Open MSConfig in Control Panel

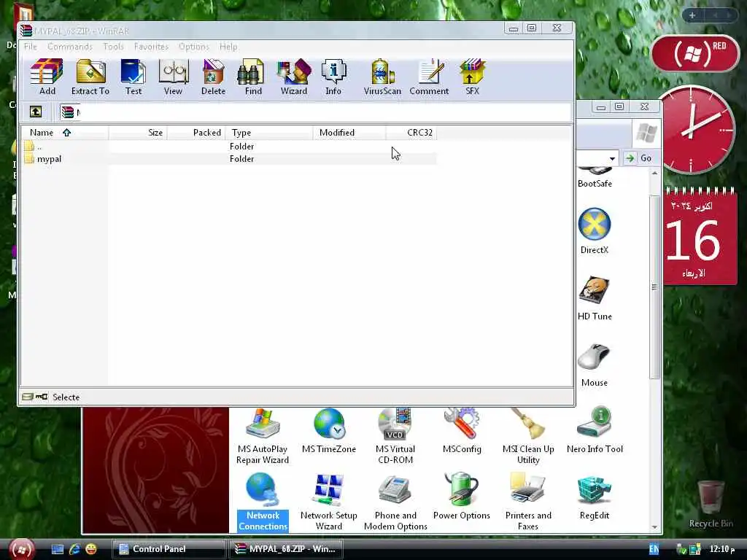tap(462, 431)
